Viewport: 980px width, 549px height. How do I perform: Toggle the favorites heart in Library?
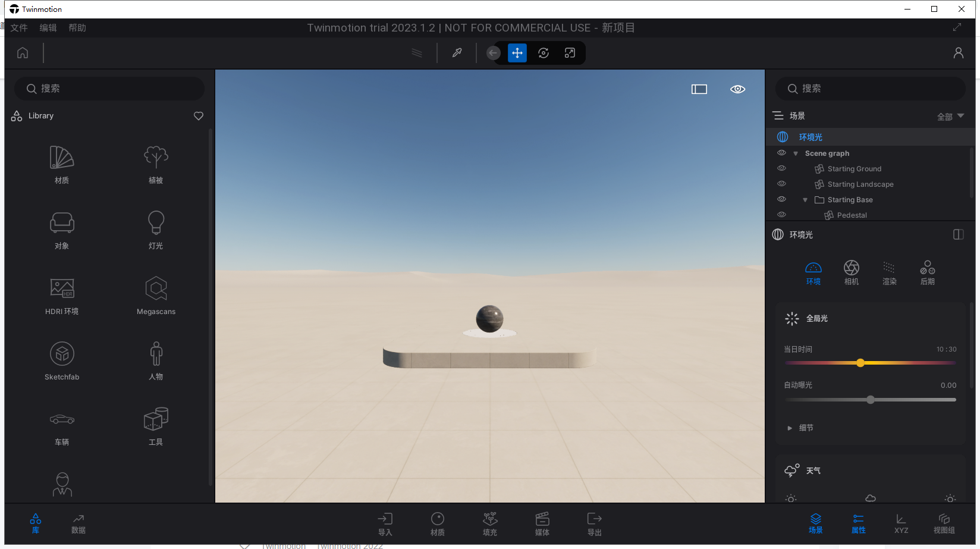(x=199, y=116)
